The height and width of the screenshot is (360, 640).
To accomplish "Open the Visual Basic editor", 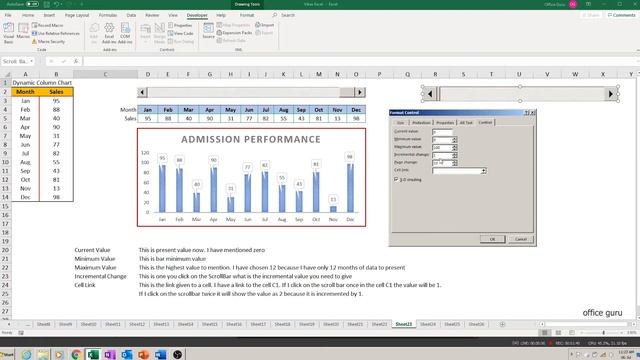I will pos(9,33).
